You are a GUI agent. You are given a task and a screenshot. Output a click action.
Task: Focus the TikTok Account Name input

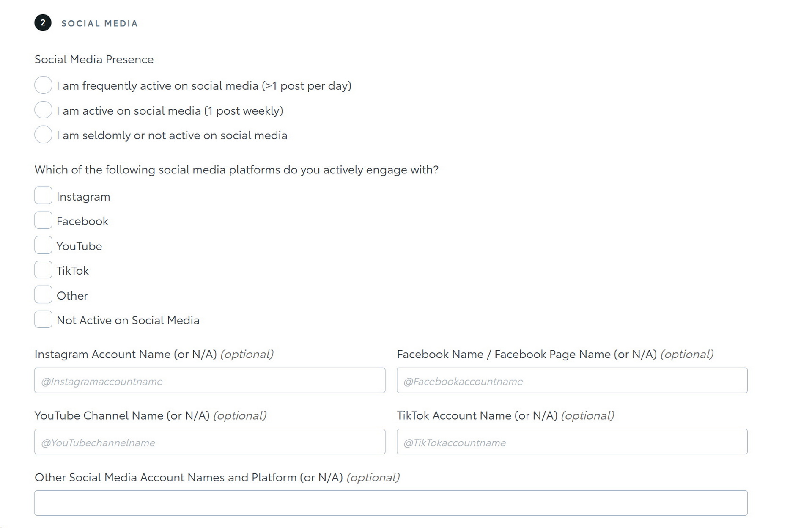[572, 442]
